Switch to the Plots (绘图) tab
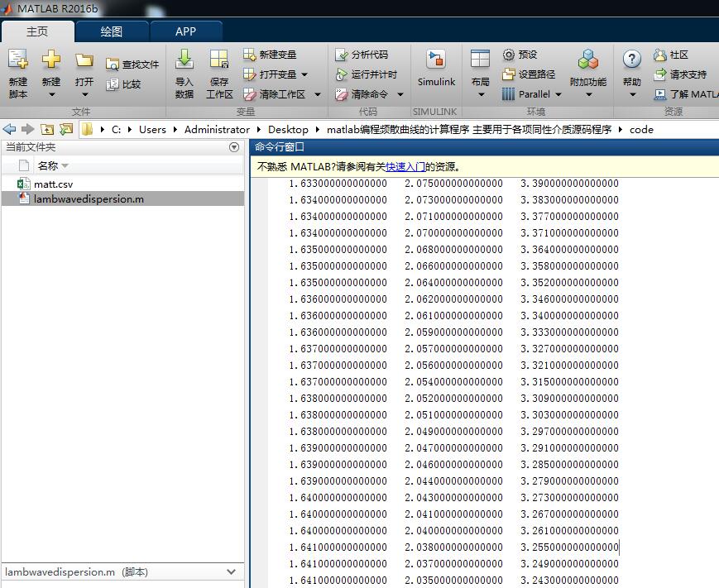The height and width of the screenshot is (588, 719). click(112, 31)
